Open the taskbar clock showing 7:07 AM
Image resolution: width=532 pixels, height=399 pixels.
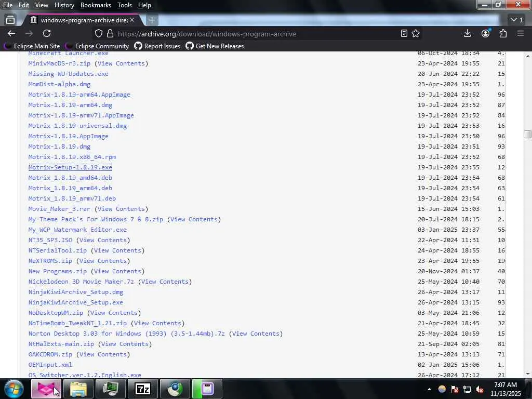click(506, 389)
